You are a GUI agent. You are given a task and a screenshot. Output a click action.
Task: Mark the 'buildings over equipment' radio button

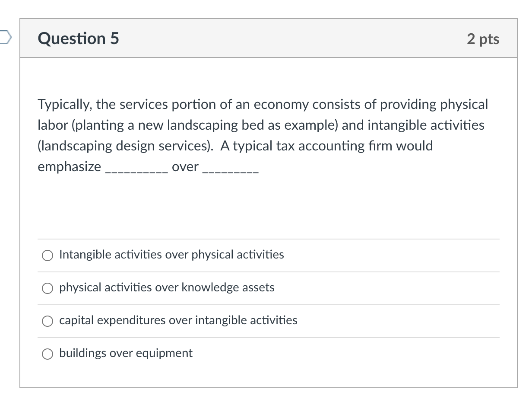point(47,354)
